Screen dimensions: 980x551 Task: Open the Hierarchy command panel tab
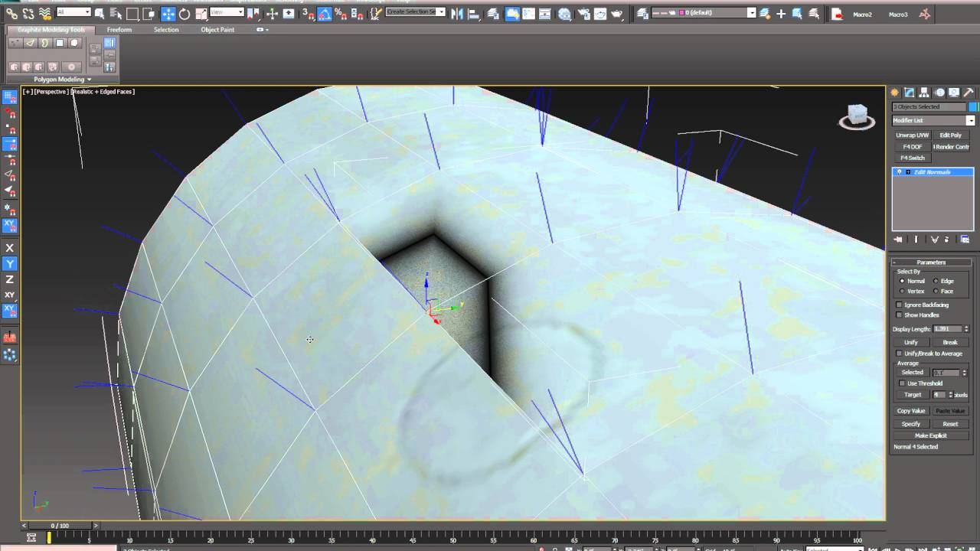[x=924, y=93]
